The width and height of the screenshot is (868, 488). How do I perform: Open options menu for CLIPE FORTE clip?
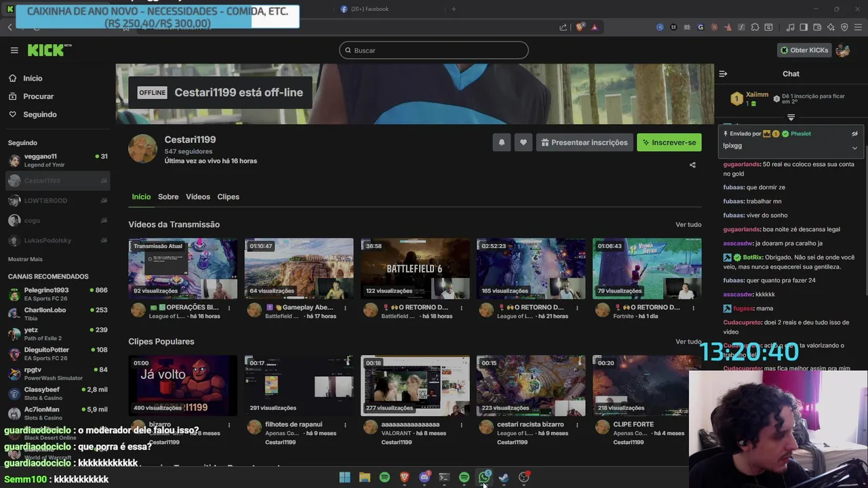click(693, 425)
